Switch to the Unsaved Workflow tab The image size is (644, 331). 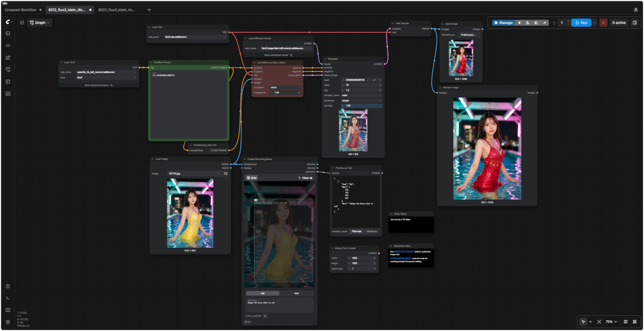coord(21,10)
